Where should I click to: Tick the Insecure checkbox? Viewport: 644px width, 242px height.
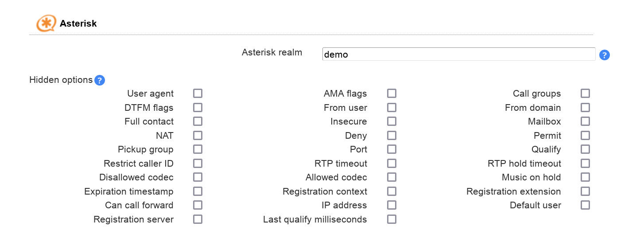click(392, 121)
